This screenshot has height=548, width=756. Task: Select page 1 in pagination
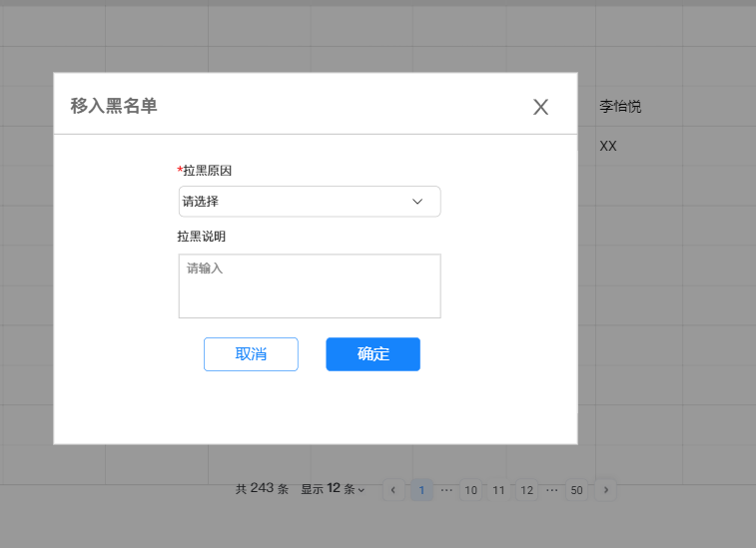click(421, 490)
